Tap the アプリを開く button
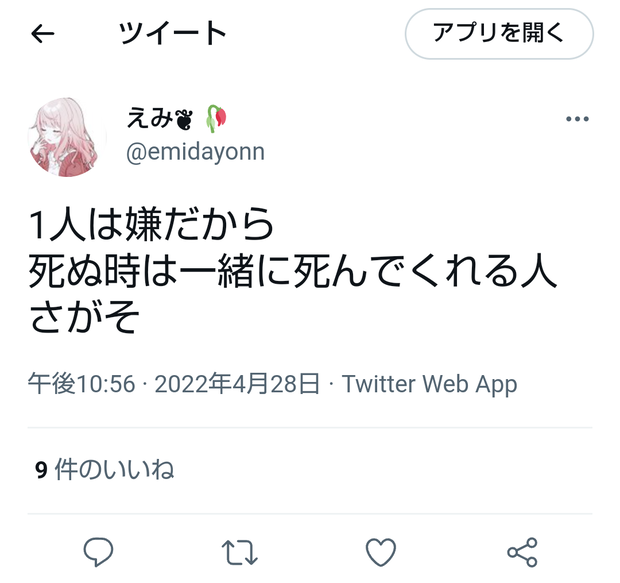 tap(499, 34)
